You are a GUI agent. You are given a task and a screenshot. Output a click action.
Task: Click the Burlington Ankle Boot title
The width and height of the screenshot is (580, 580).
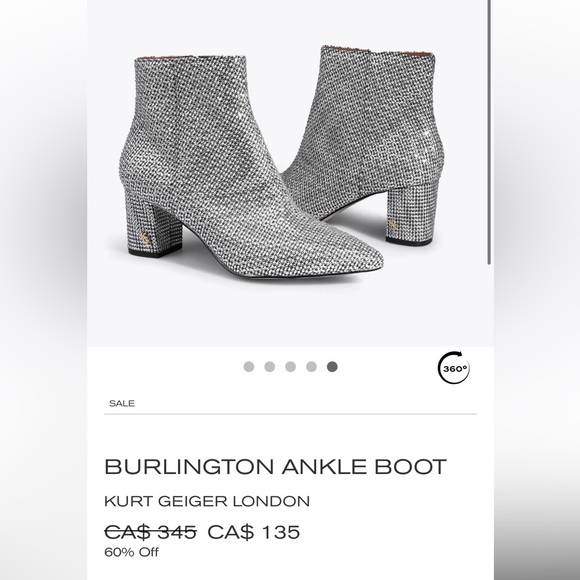click(276, 466)
